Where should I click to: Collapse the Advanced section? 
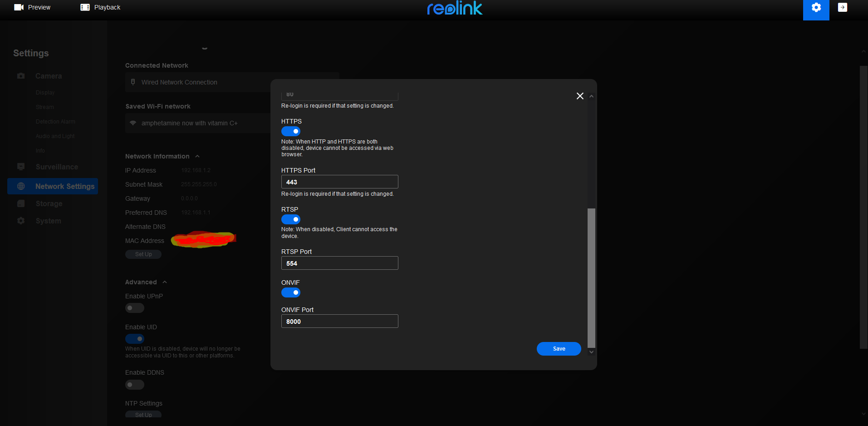(x=165, y=282)
